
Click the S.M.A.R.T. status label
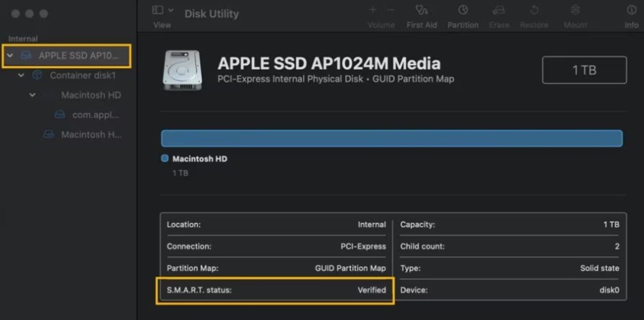199,290
